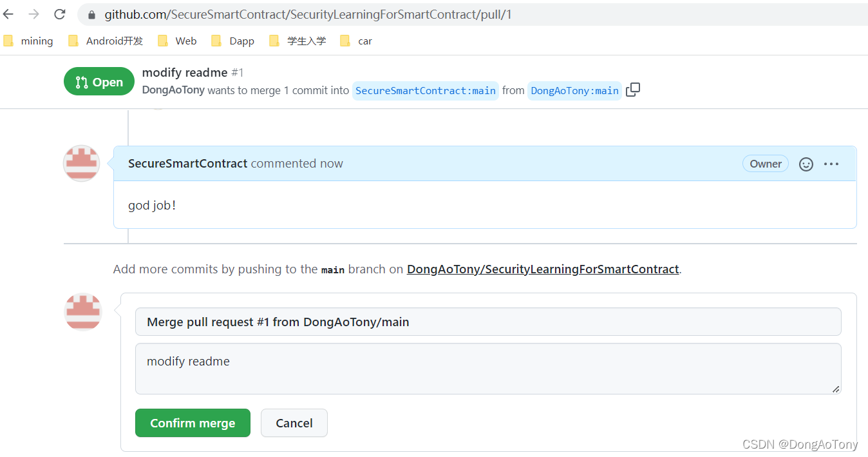Viewport: 868px width, 457px height.
Task: Go back using browser back arrow
Action: coord(8,14)
